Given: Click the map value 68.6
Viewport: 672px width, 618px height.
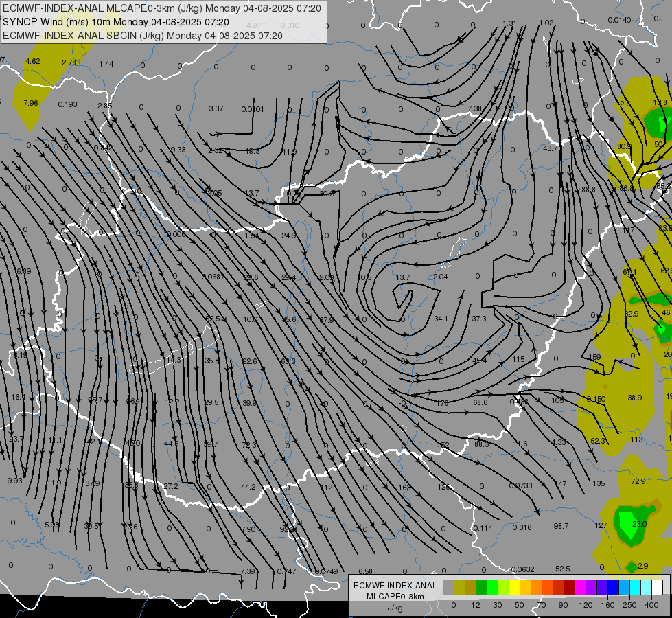Looking at the screenshot, I should (480, 402).
